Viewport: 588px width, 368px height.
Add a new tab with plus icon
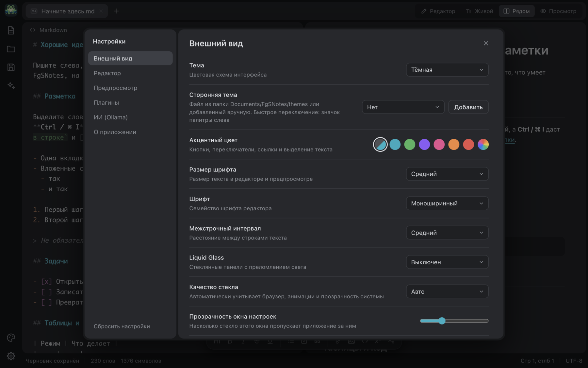116,11
